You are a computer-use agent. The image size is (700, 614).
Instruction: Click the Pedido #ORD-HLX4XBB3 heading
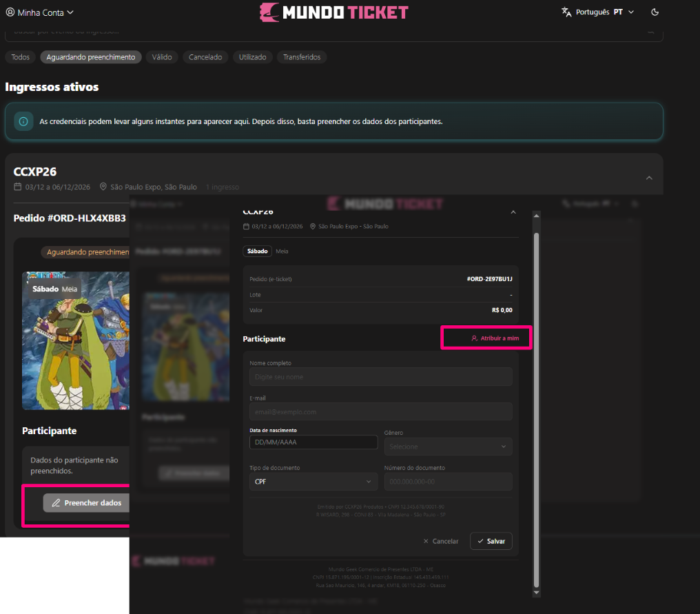[x=70, y=218]
